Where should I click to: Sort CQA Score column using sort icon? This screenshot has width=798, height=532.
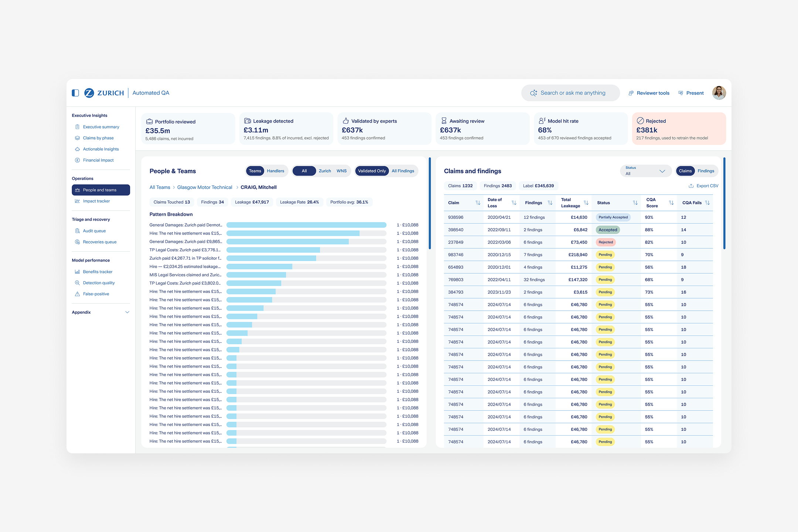click(671, 203)
